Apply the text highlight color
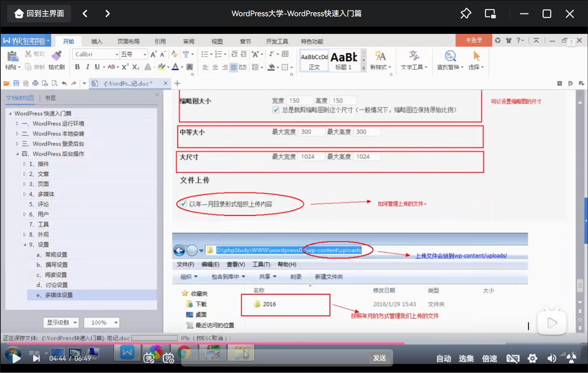The width and height of the screenshot is (588, 373). 161,67
